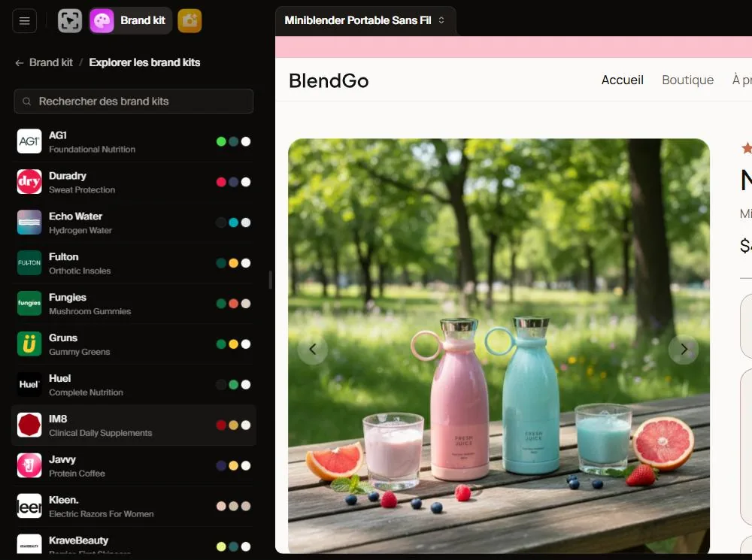Click the Gruns logo icon
Screen dimensions: 752x560
point(29,344)
